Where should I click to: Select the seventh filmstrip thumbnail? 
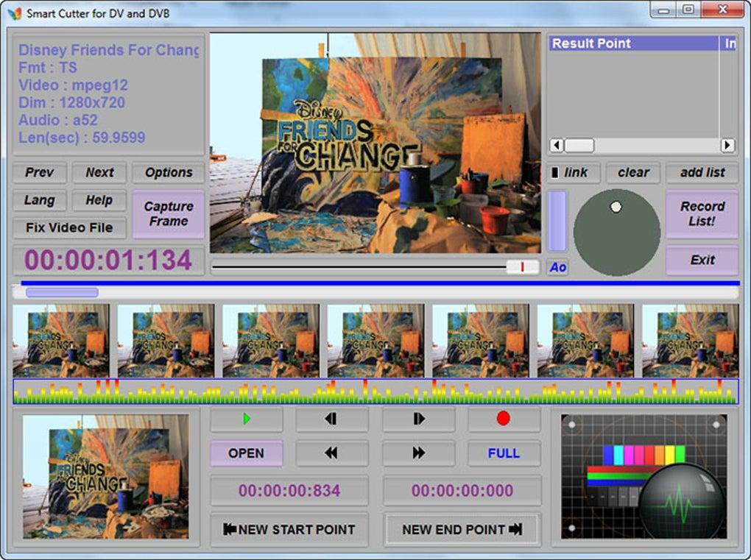tap(690, 341)
